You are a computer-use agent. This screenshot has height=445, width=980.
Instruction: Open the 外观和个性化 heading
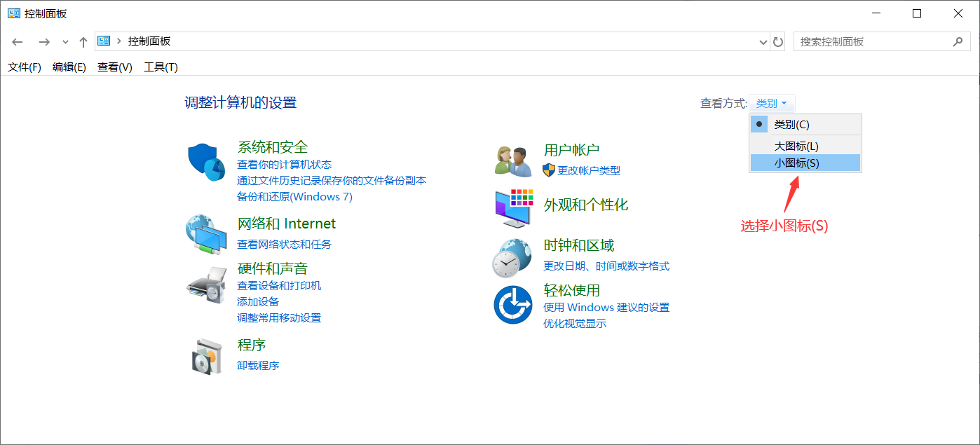coord(586,205)
